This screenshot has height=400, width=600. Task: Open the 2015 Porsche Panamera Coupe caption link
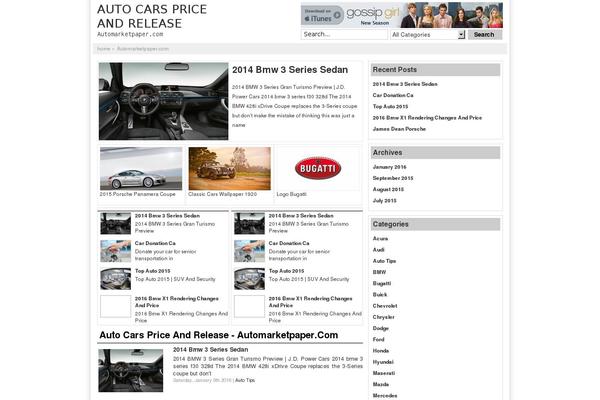coord(138,194)
